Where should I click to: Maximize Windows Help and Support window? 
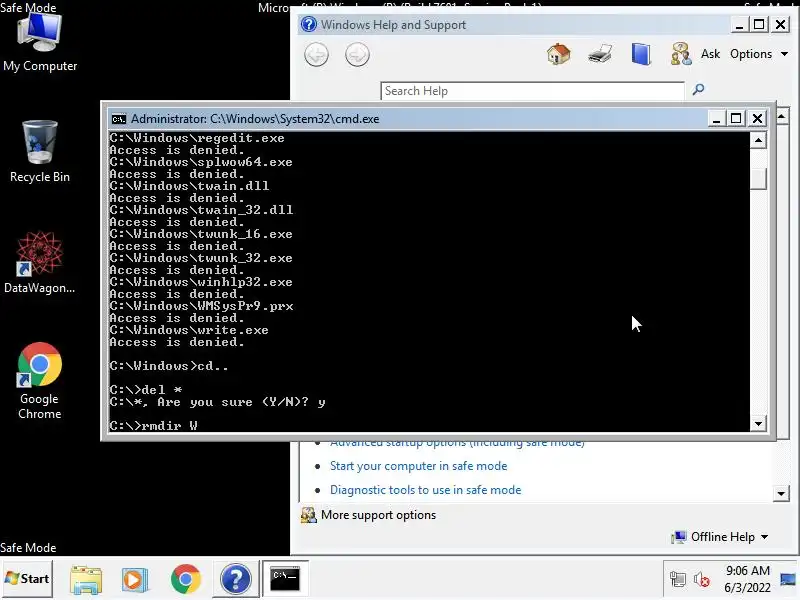click(x=759, y=24)
